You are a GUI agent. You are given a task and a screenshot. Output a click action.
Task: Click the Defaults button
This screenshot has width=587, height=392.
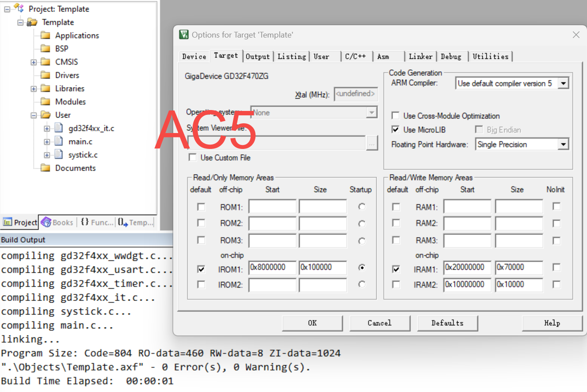point(447,323)
